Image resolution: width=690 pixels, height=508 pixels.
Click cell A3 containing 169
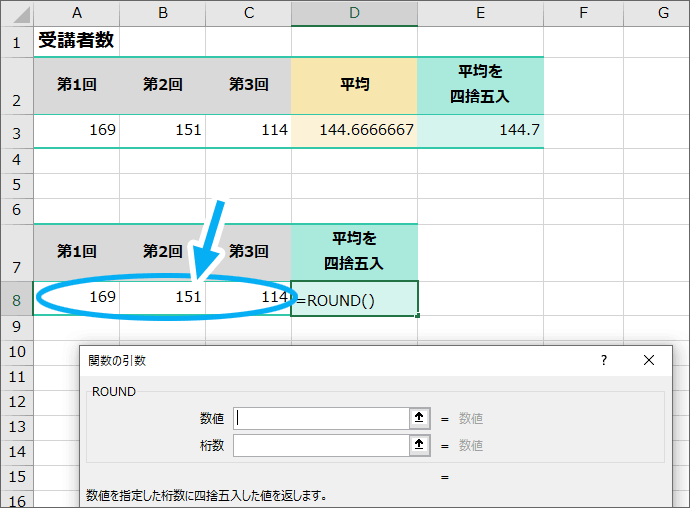click(x=77, y=131)
